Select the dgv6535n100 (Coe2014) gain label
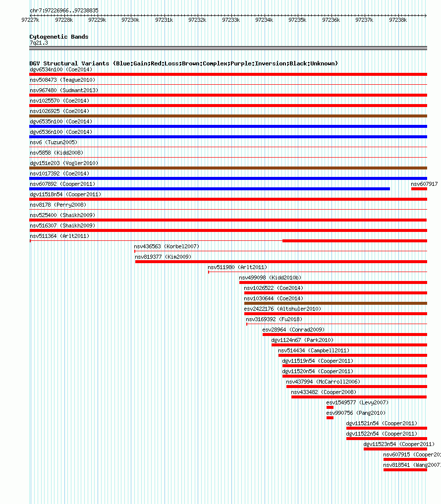Viewport: 441px width, 504px height. point(61,121)
